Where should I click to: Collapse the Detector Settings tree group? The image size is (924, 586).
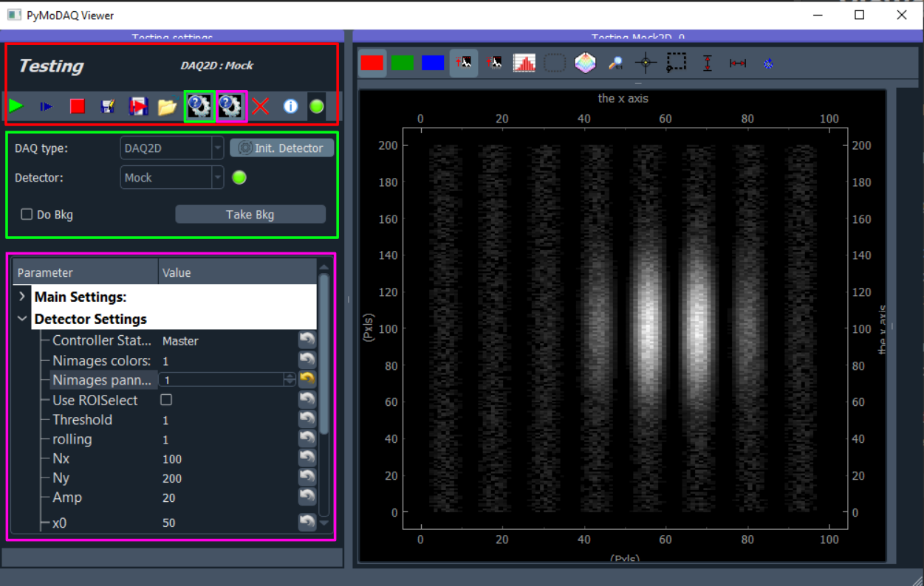[x=22, y=319]
